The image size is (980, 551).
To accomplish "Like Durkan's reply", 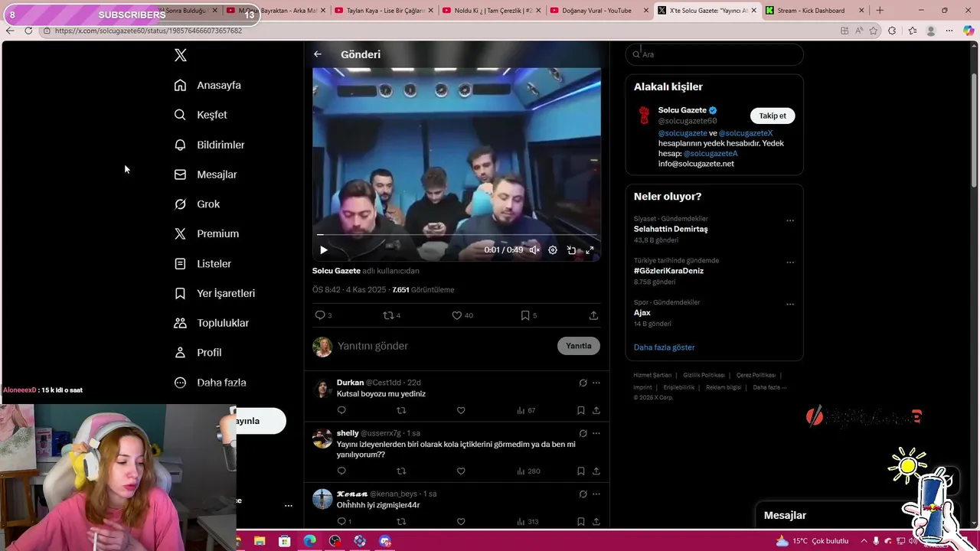I will pos(461,410).
